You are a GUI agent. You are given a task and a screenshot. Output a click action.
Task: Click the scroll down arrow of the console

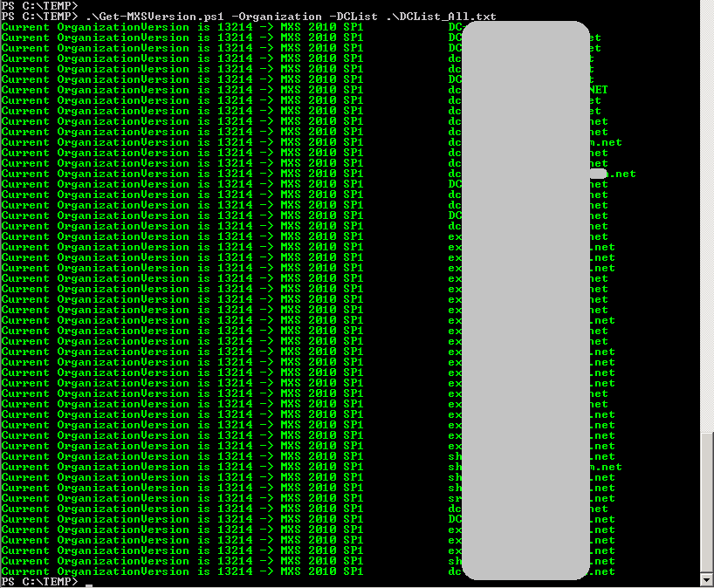click(x=707, y=580)
